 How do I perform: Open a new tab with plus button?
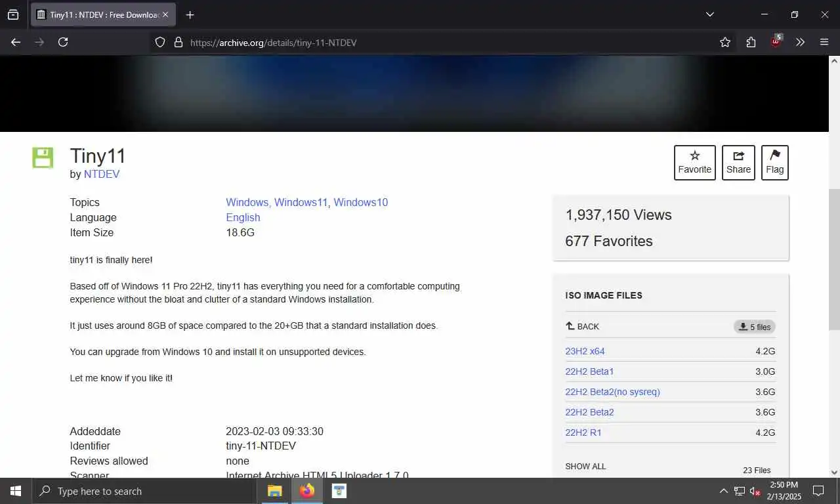pos(190,14)
